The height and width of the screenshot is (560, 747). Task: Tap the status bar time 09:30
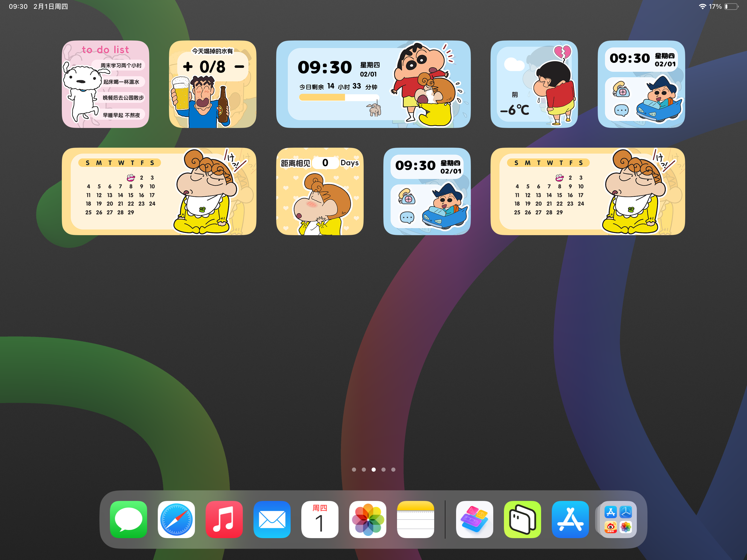tap(18, 6)
